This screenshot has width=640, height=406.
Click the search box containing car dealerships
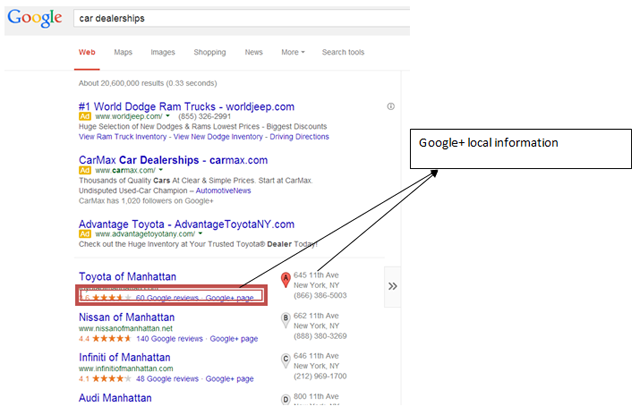[x=242, y=18]
